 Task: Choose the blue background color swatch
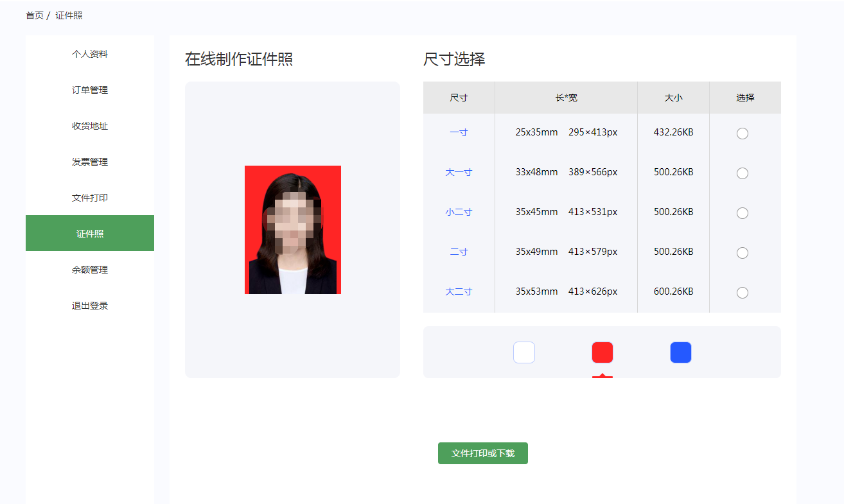click(x=681, y=352)
